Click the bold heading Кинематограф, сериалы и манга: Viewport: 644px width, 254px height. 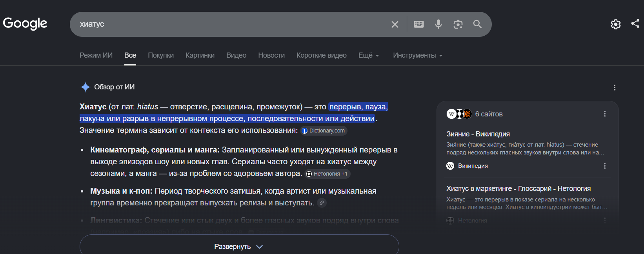155,150
